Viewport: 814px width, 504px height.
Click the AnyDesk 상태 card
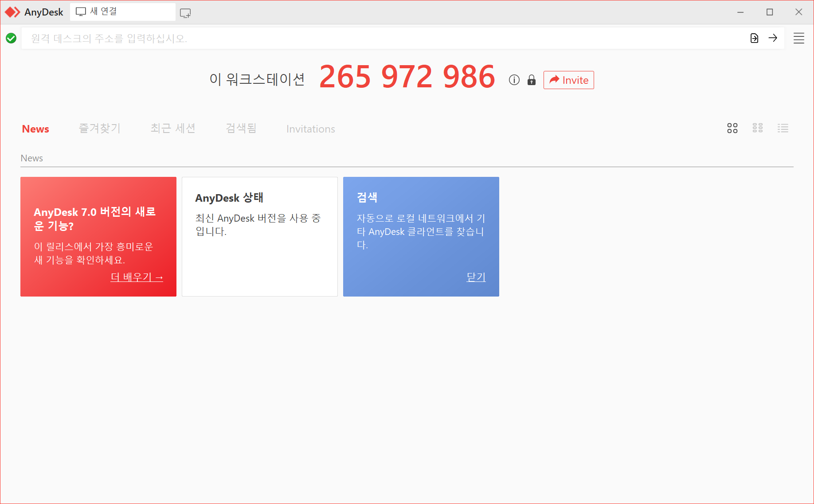[x=260, y=237]
